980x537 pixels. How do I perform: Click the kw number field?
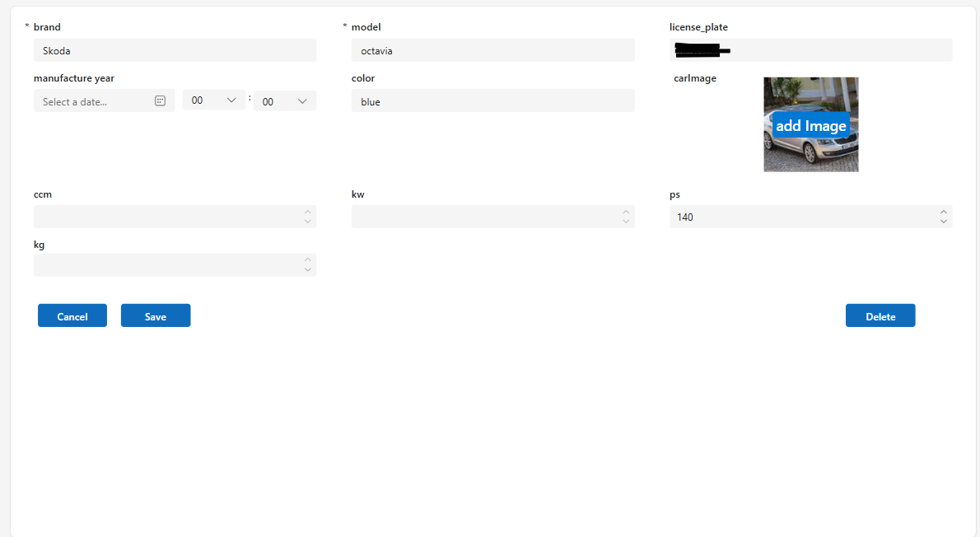493,217
